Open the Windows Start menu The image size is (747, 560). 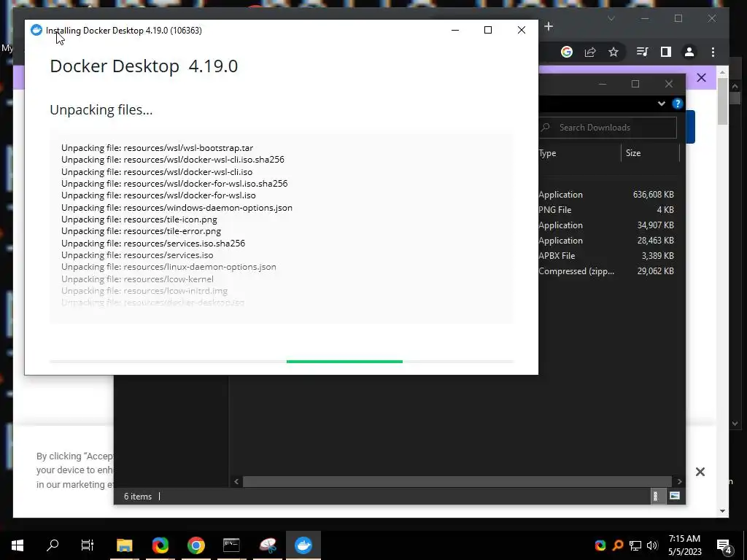(x=18, y=545)
